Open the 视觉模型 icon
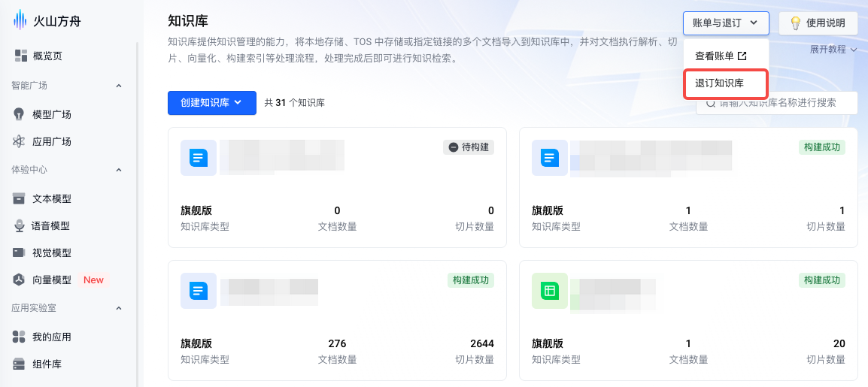Image resolution: width=868 pixels, height=387 pixels. [20, 252]
